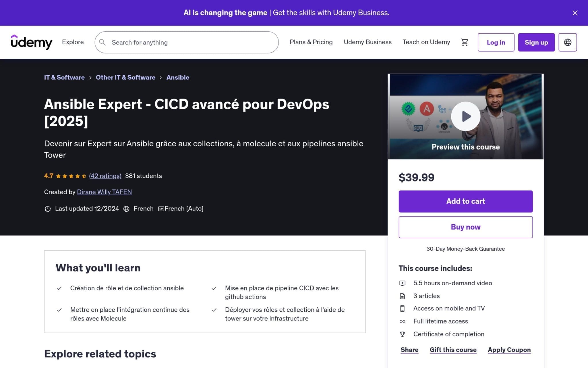
Task: Open the Plans & Pricing menu item
Action: 311,42
